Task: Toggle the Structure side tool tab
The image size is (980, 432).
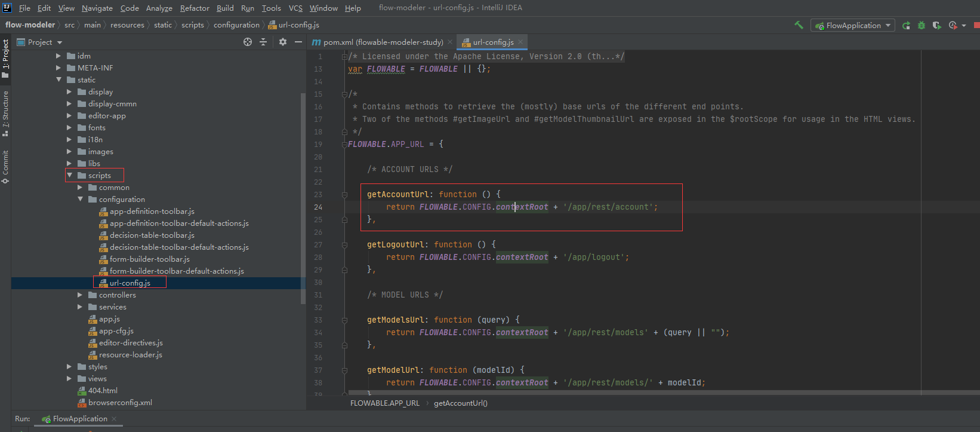Action: tap(5, 114)
